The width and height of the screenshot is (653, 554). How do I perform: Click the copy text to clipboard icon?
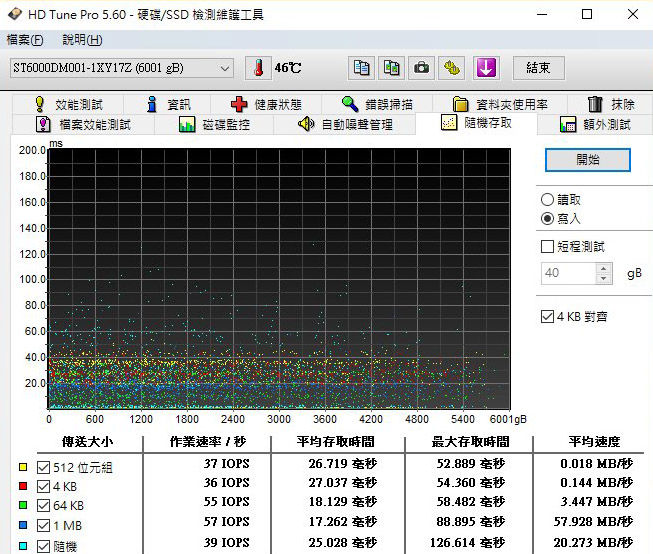pyautogui.click(x=362, y=68)
